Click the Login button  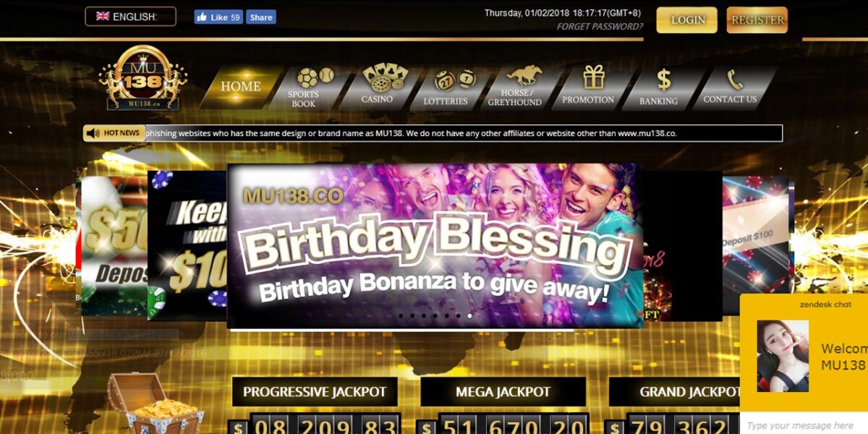[686, 20]
